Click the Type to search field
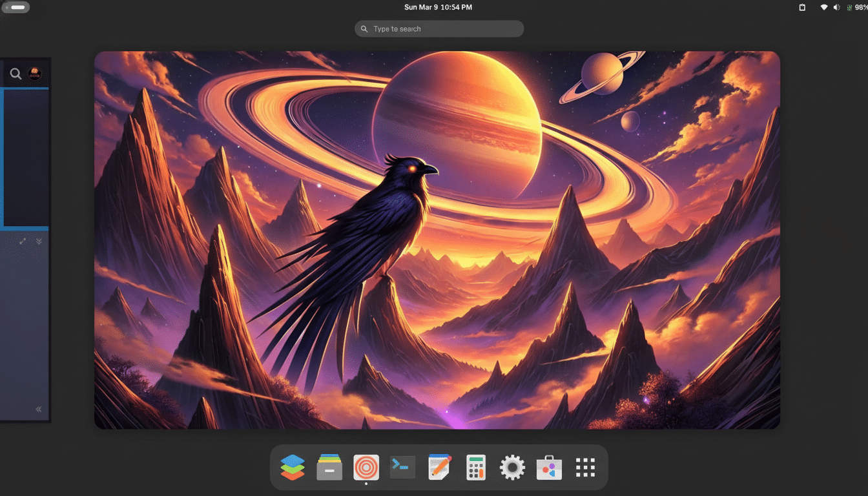This screenshot has width=868, height=496. click(439, 28)
